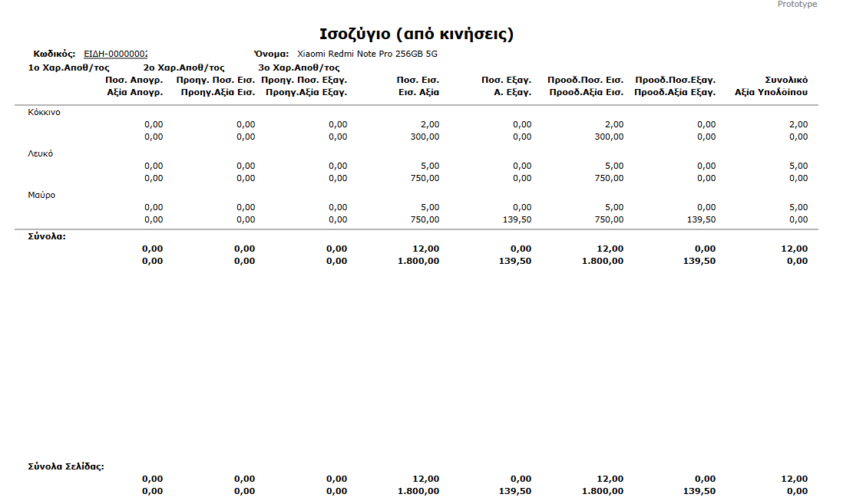Screen dimensions: 843x504
Task: Click the Σύνολα Σελίδας: page totals label
Action: (x=66, y=466)
